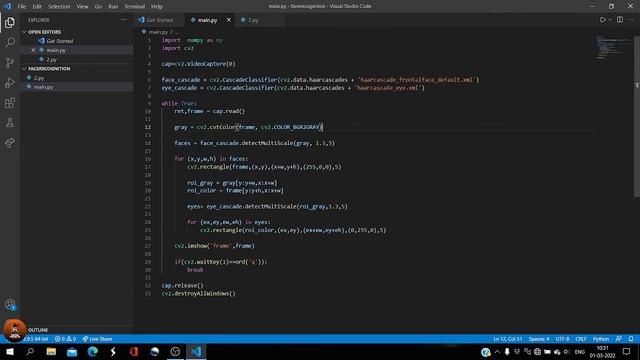
Task: Open the Help menu
Action: tap(157, 7)
